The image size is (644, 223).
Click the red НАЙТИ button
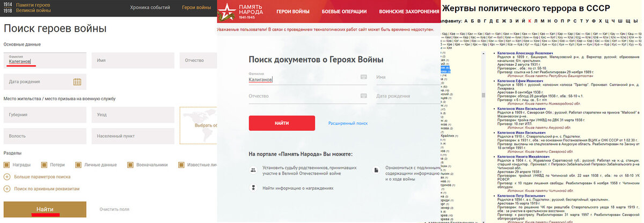[282, 123]
